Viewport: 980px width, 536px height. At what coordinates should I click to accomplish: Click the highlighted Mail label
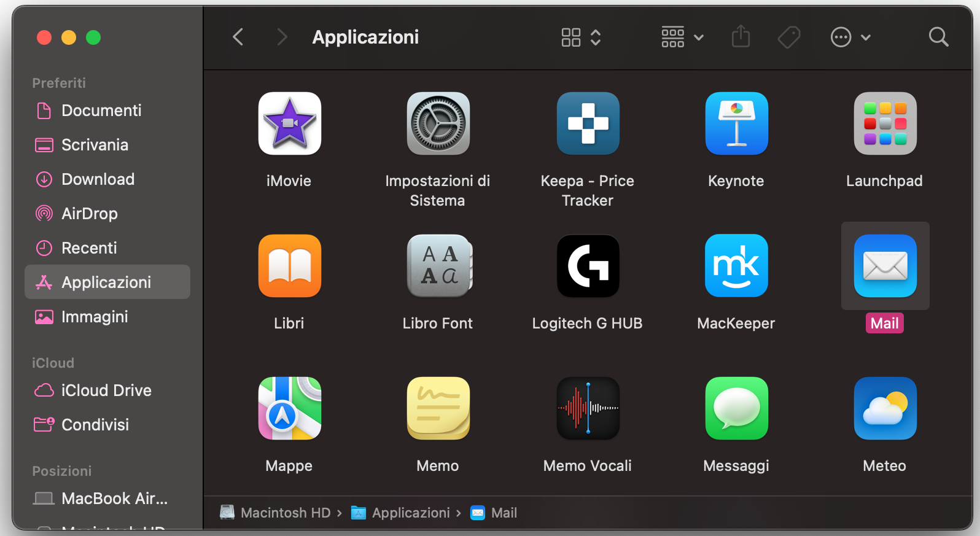click(x=885, y=324)
